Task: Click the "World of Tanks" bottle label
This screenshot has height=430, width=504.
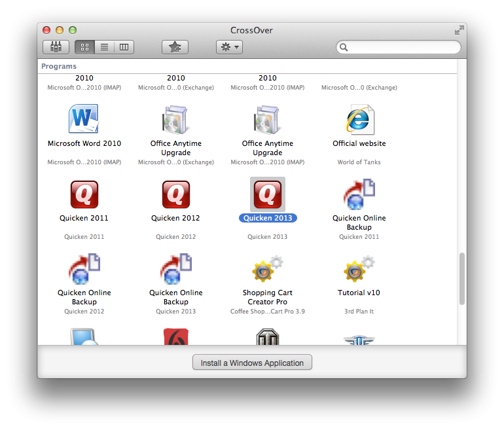Action: pyautogui.click(x=359, y=162)
